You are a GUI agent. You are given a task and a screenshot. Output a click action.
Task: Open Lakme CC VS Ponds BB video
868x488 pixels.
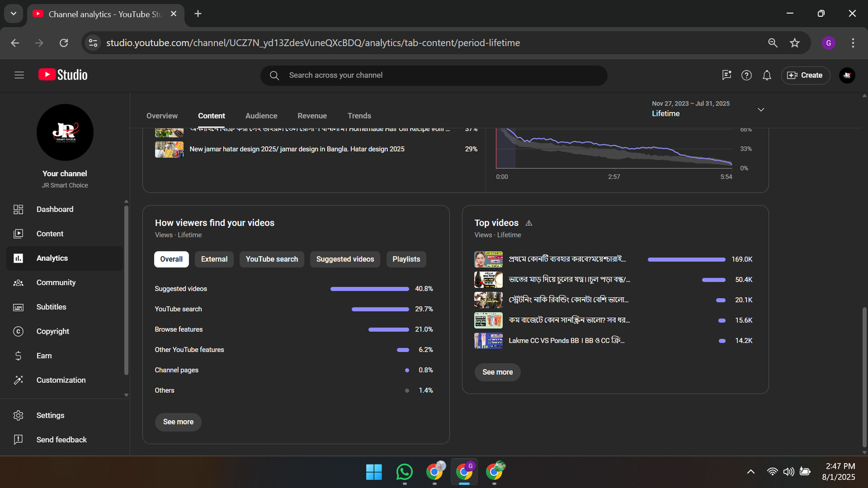566,341
